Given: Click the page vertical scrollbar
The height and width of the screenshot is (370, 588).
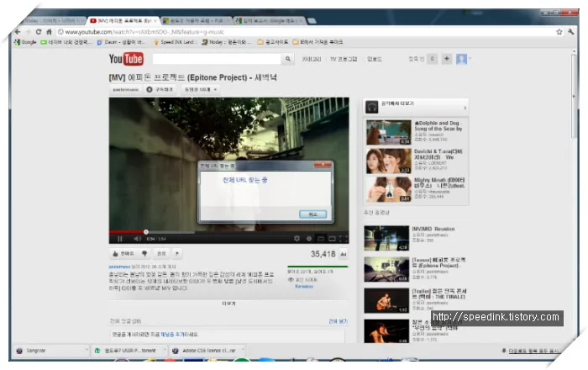Looking at the screenshot, I should tap(574, 97).
